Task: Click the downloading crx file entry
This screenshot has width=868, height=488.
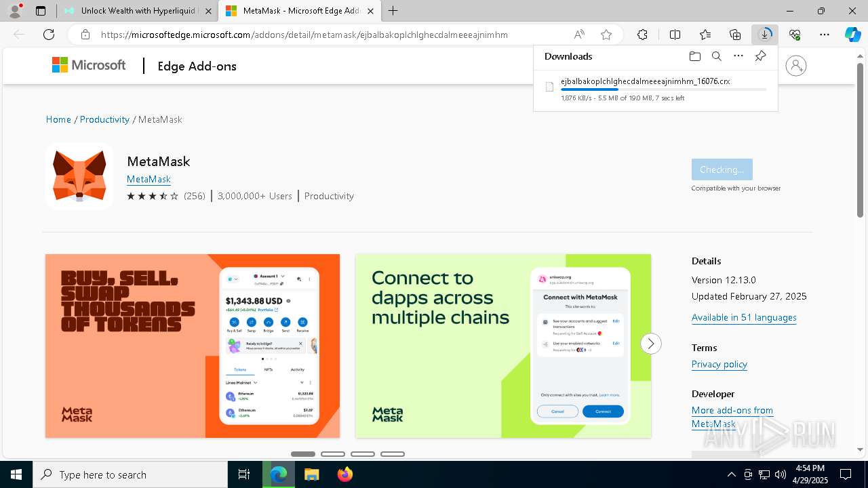Action: coord(655,89)
